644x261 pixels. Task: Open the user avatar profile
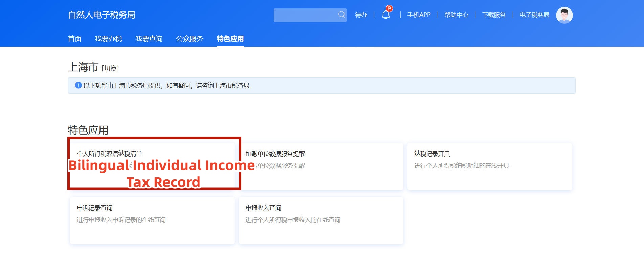564,15
